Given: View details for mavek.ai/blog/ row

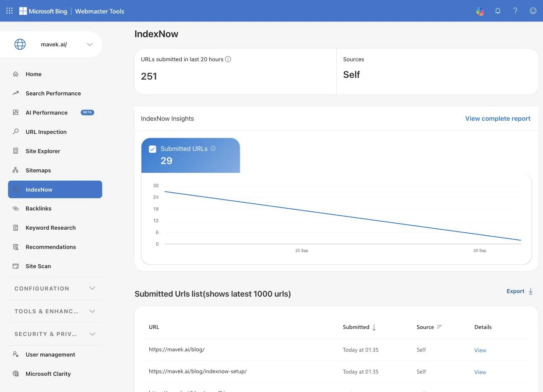Looking at the screenshot, I should 480,350.
